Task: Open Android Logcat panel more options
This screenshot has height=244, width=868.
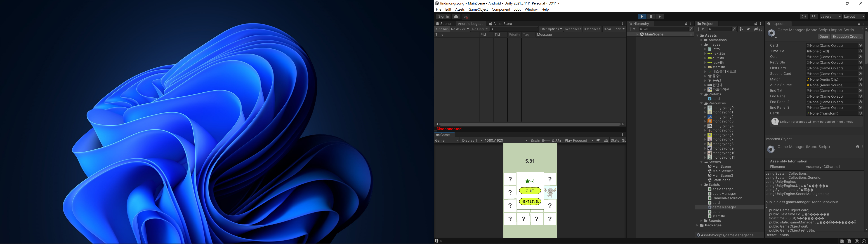Action: (x=622, y=23)
